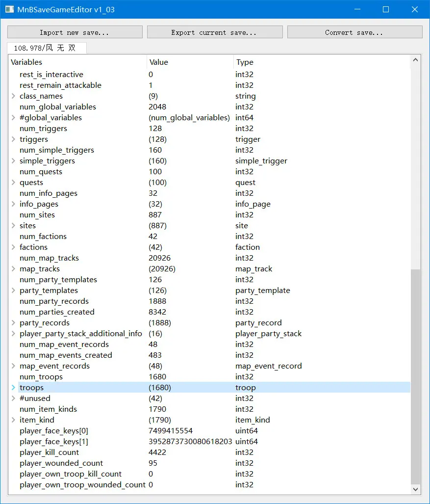Image resolution: width=430 pixels, height=504 pixels.
Task: Select the player_kill_count row
Action: pyautogui.click(x=209, y=452)
